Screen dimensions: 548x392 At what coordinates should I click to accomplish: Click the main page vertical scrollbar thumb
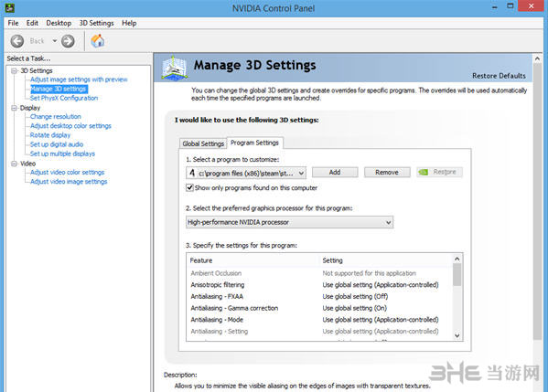coord(538,201)
